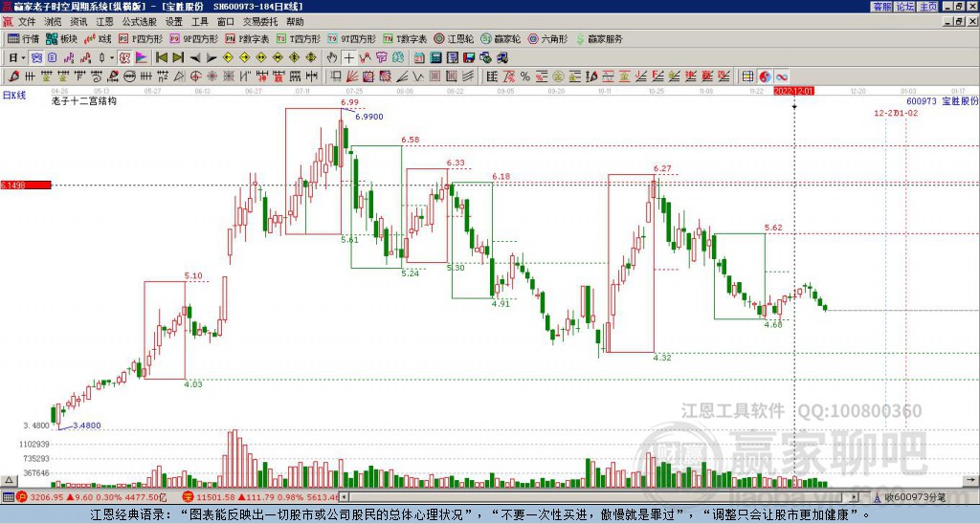Click the 日K线 label
980x524 pixels.
coord(14,96)
